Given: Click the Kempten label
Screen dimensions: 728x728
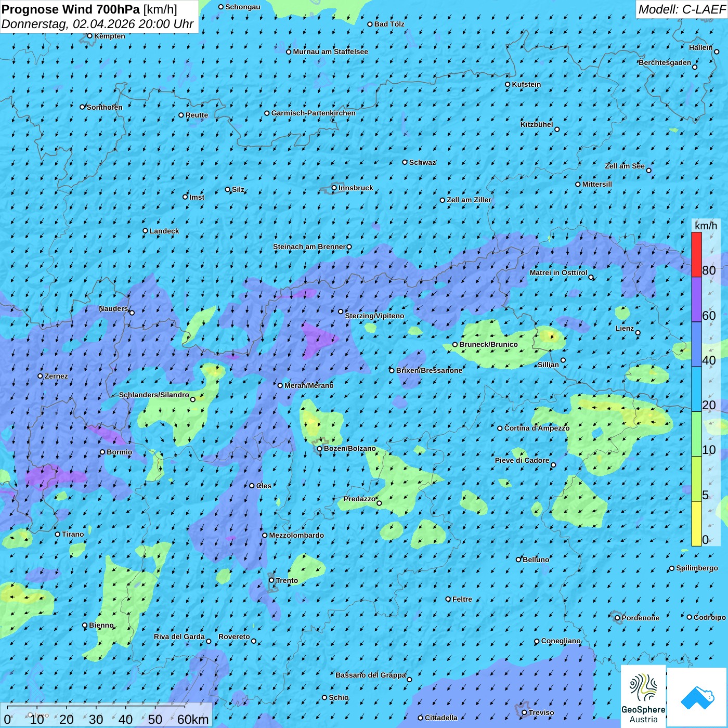Looking at the screenshot, I should [110, 36].
